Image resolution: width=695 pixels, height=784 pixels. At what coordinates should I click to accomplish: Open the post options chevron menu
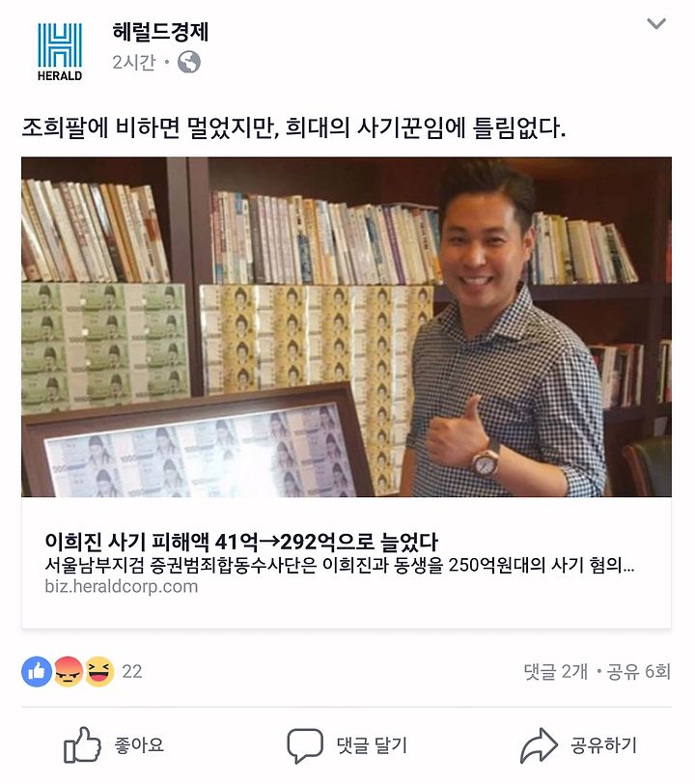coord(656,23)
